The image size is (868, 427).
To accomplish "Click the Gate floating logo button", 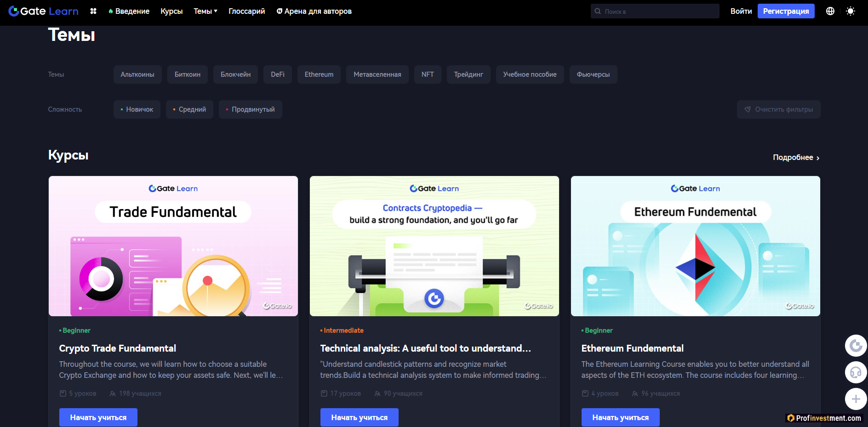I will coord(856,346).
